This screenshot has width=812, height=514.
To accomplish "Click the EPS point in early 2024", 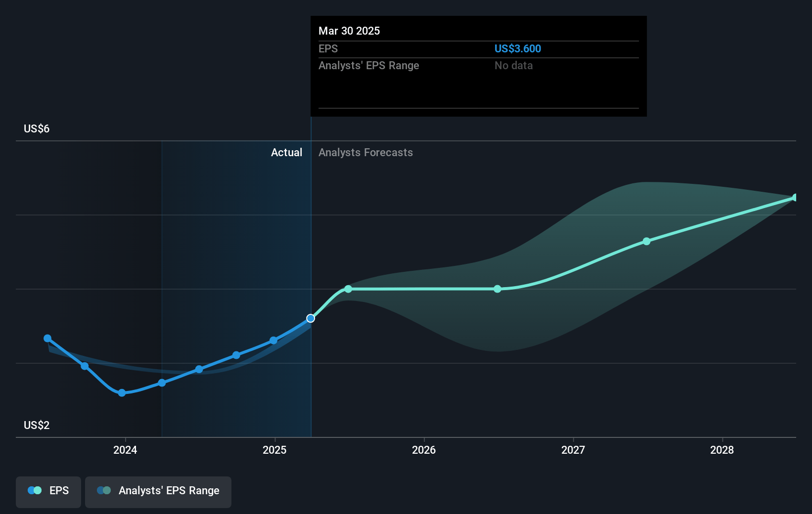I will pyautogui.click(x=162, y=383).
